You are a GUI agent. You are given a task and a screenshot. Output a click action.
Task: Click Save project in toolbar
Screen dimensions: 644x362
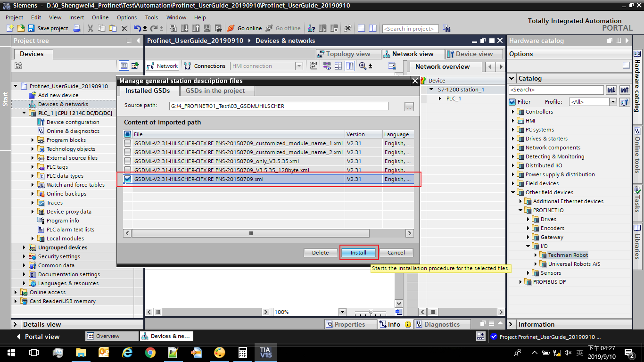click(x=48, y=28)
